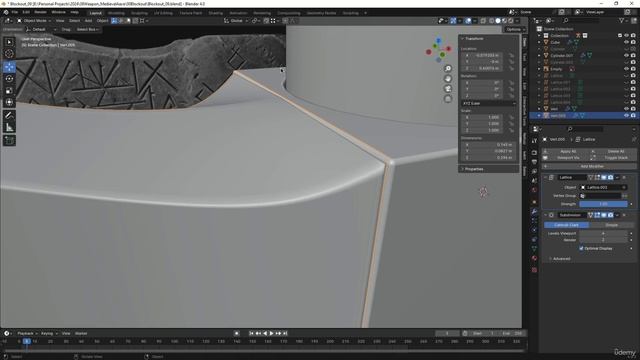Toggle Lattice modifier edit mode icon
640x360 pixels.
tap(597, 178)
